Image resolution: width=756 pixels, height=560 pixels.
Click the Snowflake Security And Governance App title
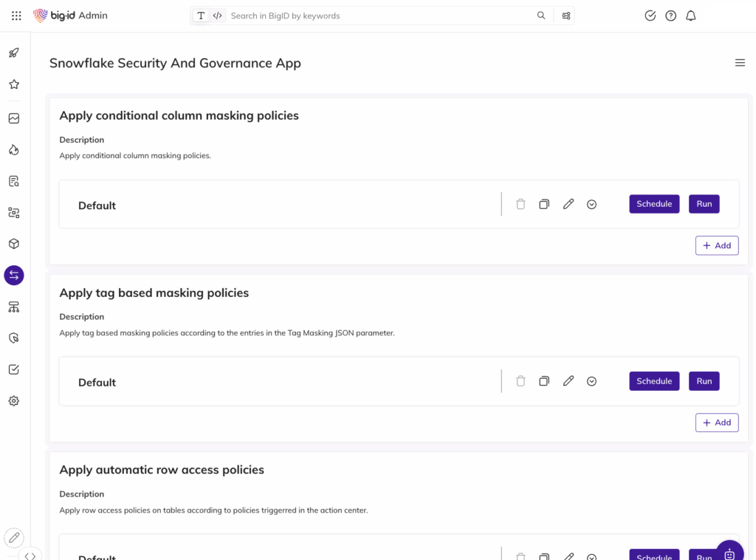(175, 64)
